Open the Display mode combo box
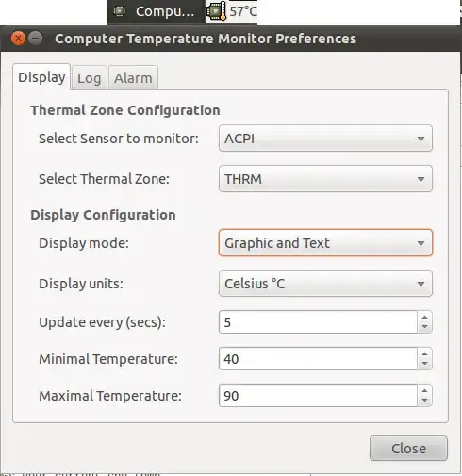 pos(325,243)
